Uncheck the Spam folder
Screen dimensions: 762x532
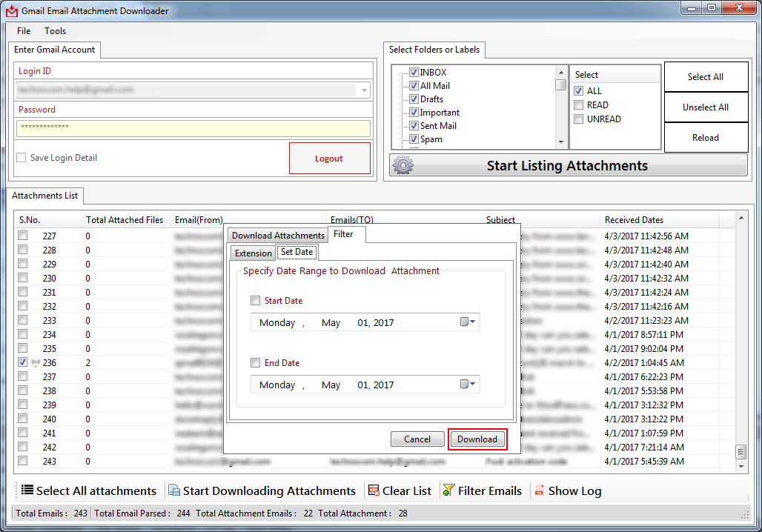click(x=414, y=139)
